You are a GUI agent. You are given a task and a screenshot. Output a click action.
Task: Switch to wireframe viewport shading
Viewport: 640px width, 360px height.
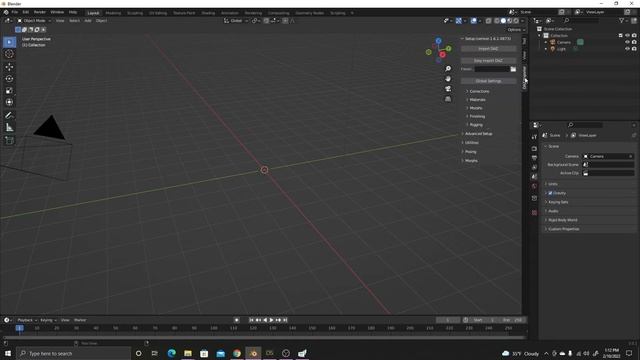click(x=497, y=21)
